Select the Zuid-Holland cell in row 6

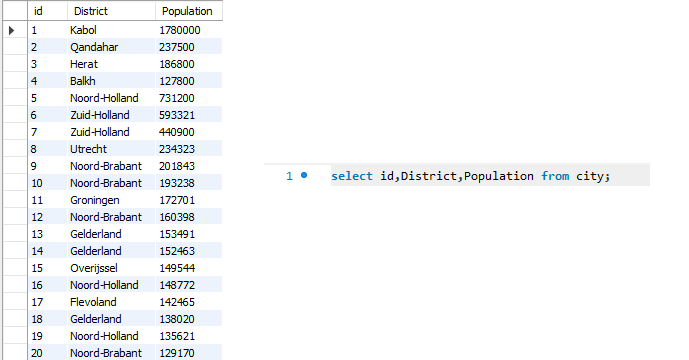tap(111, 115)
